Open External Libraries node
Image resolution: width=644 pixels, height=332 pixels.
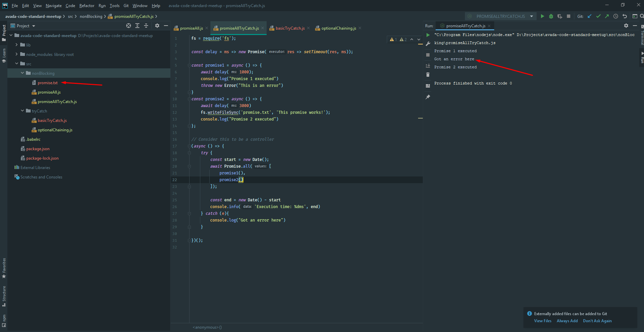(35, 167)
